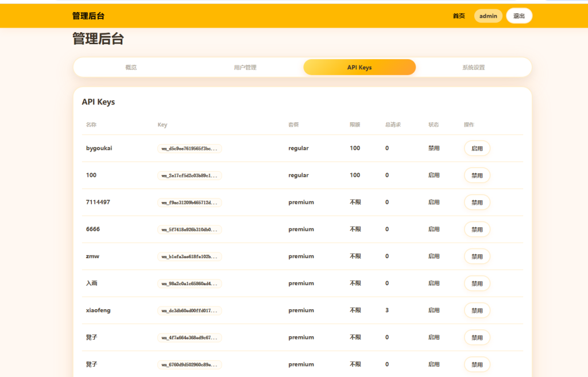Click the xiaofeng row key chip
The height and width of the screenshot is (377, 588).
click(x=189, y=310)
